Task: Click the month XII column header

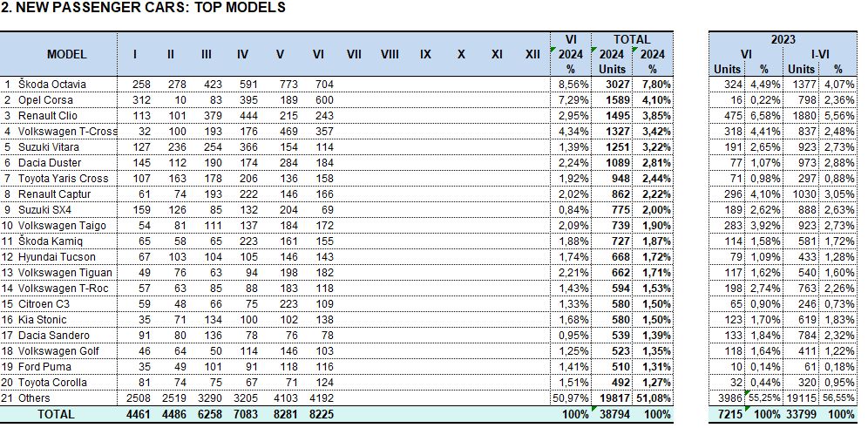Action: point(532,54)
